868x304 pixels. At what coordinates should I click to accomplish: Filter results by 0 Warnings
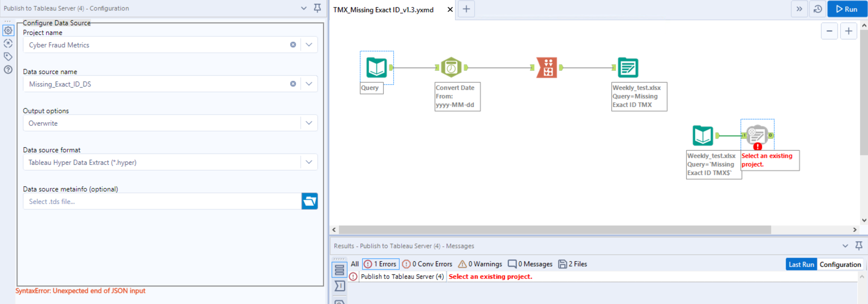480,264
